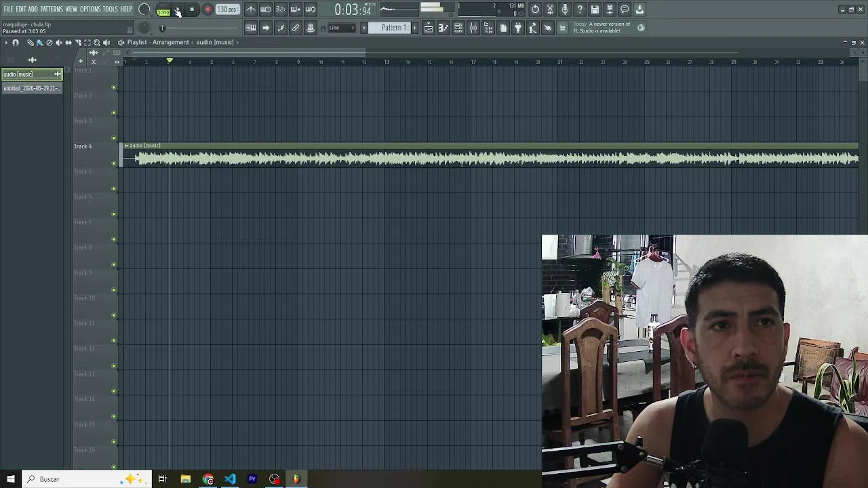Open the EDIT menu
This screenshot has height=488, width=868.
pyautogui.click(x=21, y=9)
